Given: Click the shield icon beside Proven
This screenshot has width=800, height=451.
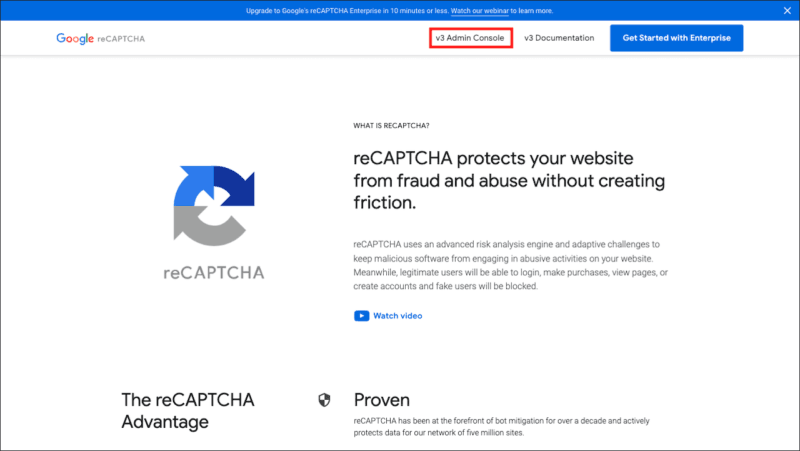Looking at the screenshot, I should [x=324, y=400].
